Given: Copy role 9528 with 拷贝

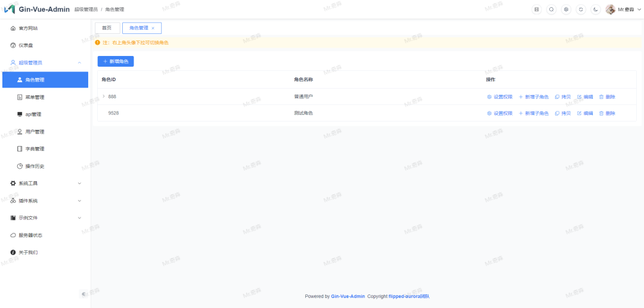Looking at the screenshot, I should coord(563,113).
